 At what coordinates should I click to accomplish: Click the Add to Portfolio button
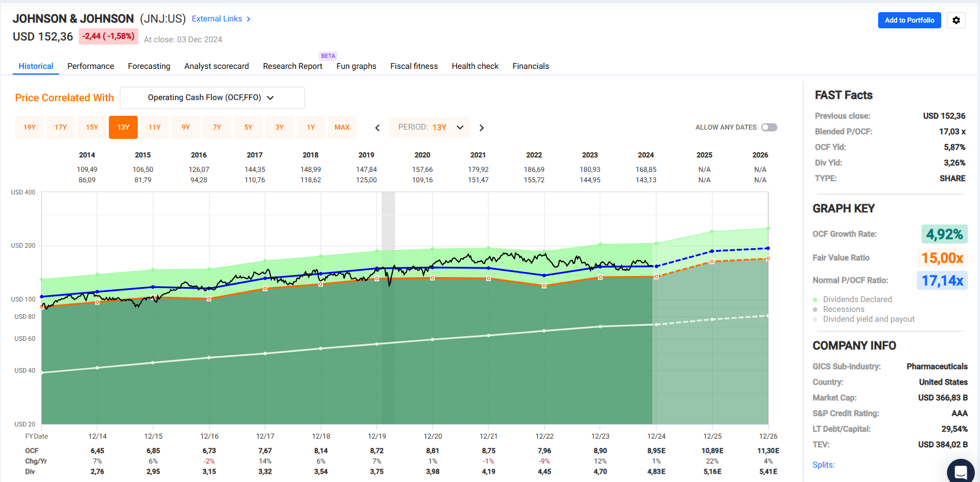[909, 20]
